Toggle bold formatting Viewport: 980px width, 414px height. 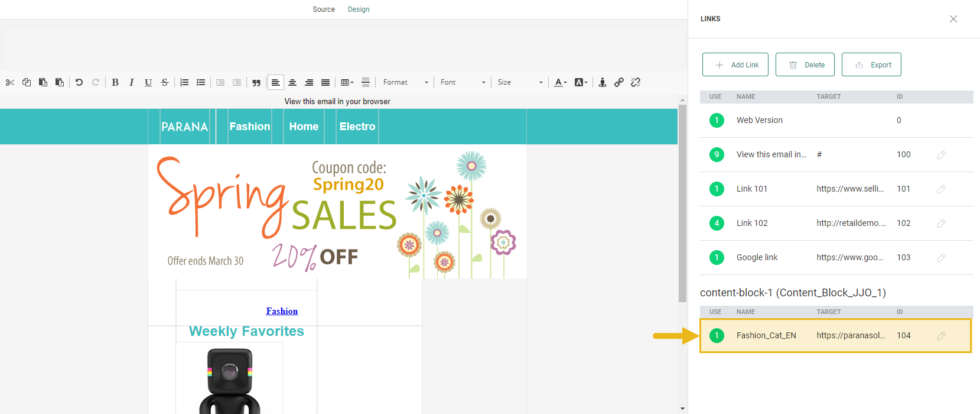click(x=115, y=82)
